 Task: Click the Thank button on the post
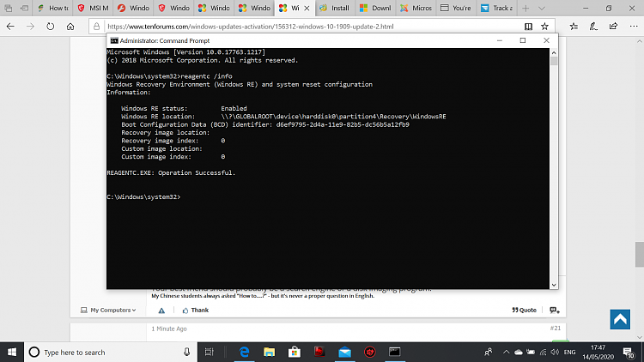(196, 311)
